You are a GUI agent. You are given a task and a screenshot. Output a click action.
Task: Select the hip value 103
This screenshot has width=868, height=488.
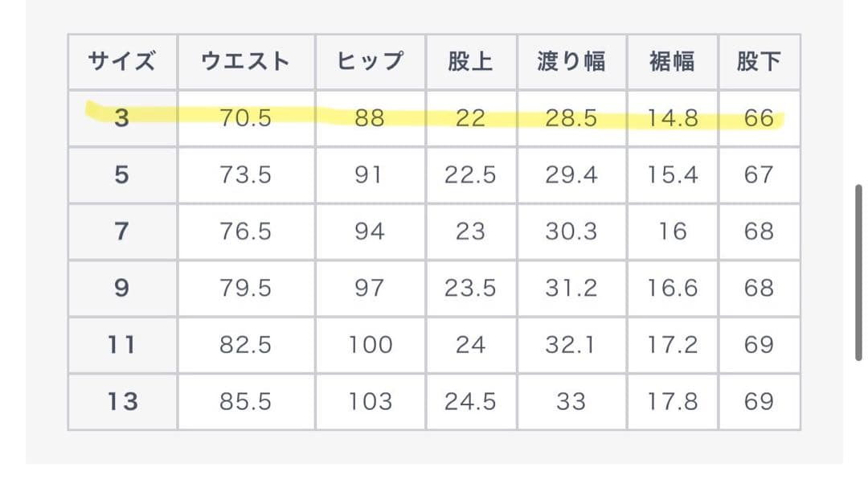pyautogui.click(x=369, y=401)
